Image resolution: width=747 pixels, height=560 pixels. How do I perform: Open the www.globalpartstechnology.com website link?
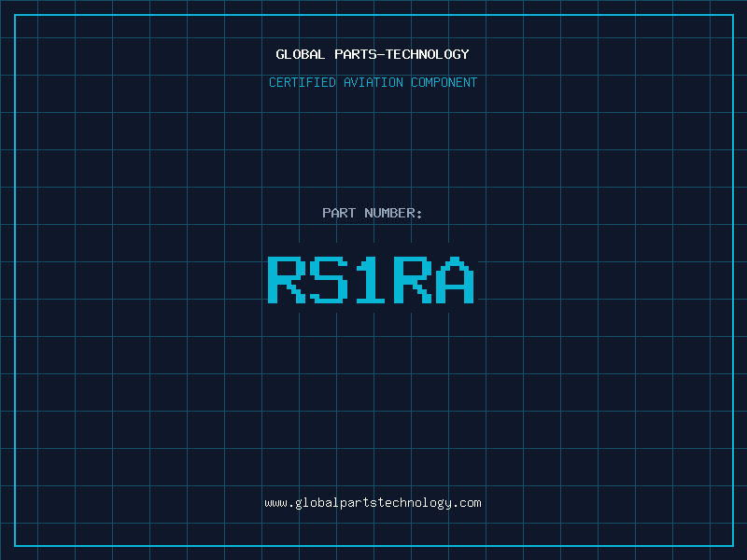coord(373,502)
